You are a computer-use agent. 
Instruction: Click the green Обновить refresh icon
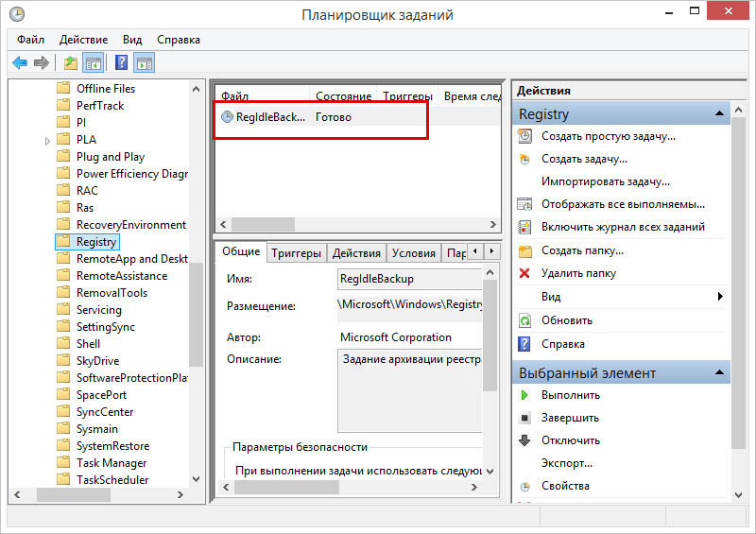click(524, 320)
